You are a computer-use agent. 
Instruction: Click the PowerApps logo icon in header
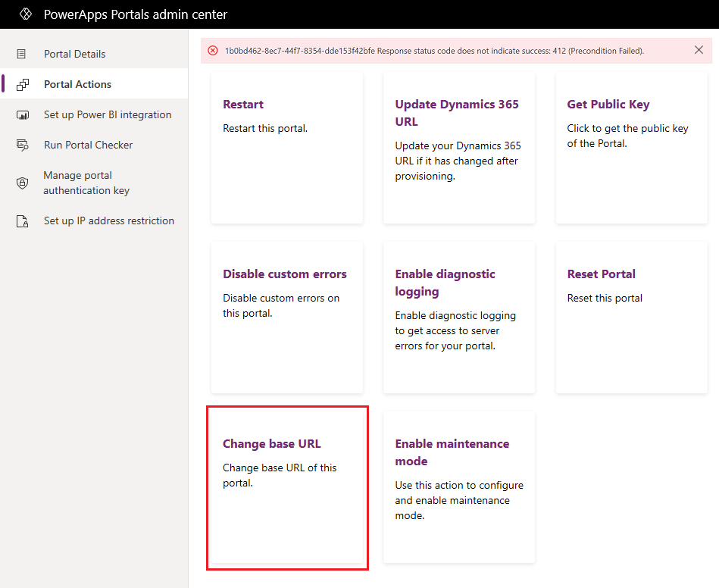(26, 14)
